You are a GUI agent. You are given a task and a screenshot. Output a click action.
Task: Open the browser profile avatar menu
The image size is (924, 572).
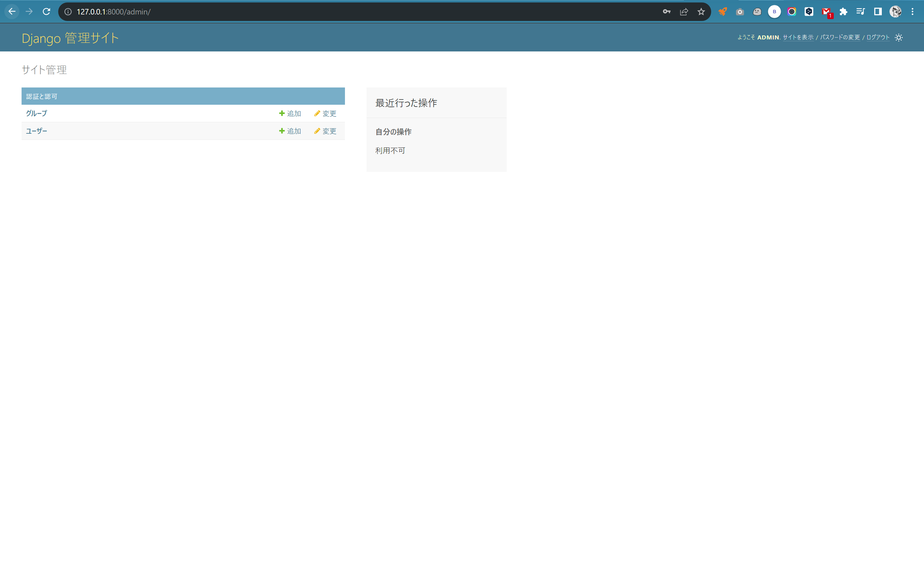tap(895, 12)
